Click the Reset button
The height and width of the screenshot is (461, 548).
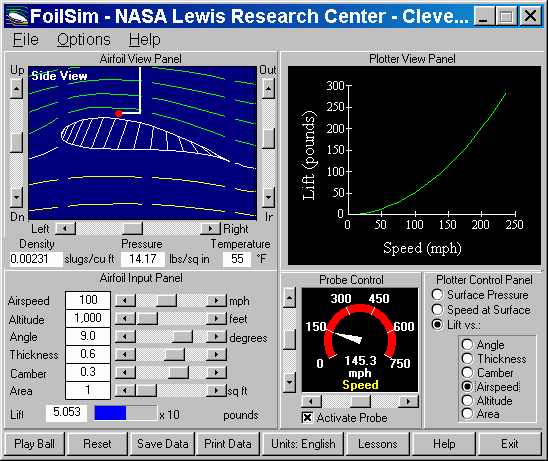point(97,444)
